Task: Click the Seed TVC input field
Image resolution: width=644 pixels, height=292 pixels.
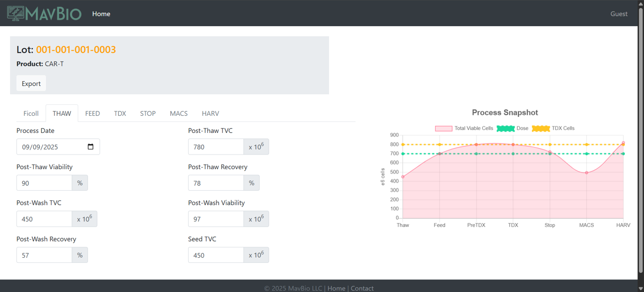Action: 216,255
